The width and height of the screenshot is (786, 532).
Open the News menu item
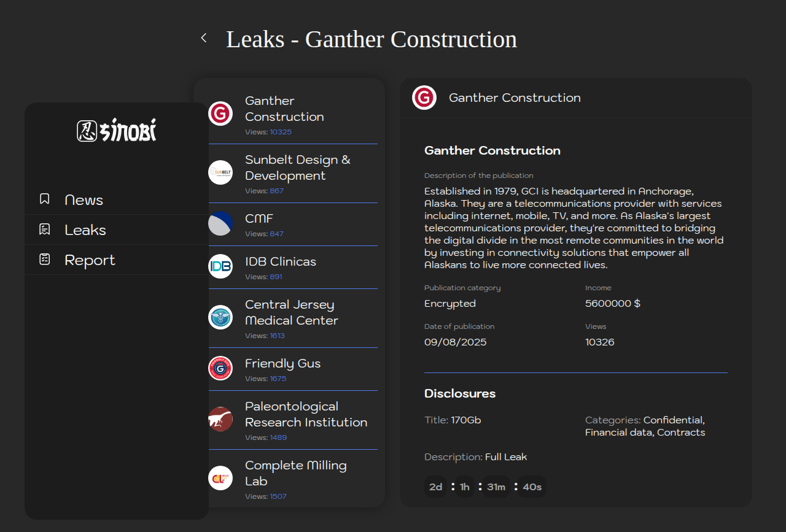click(x=84, y=200)
